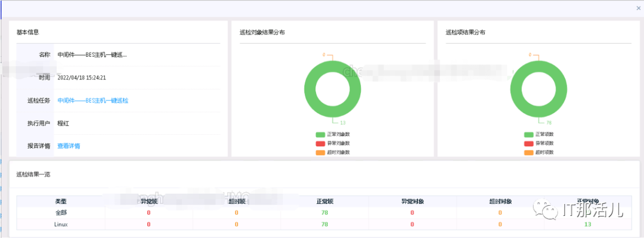Select the 类型 column header
The height and width of the screenshot is (238, 644).
(x=61, y=202)
